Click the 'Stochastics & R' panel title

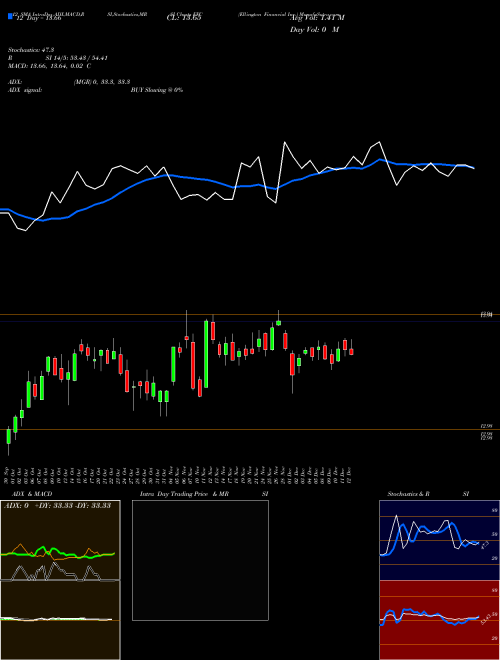pyautogui.click(x=409, y=494)
